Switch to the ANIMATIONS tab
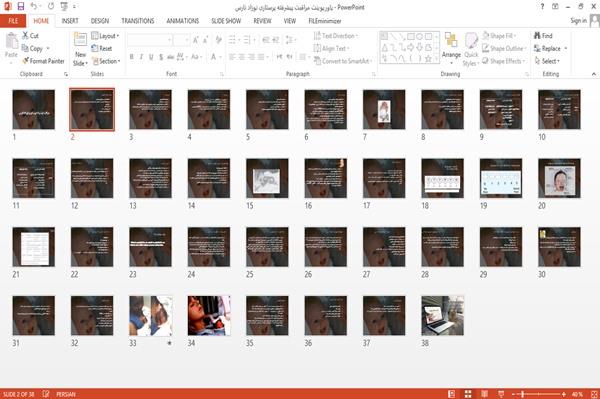 (x=183, y=21)
